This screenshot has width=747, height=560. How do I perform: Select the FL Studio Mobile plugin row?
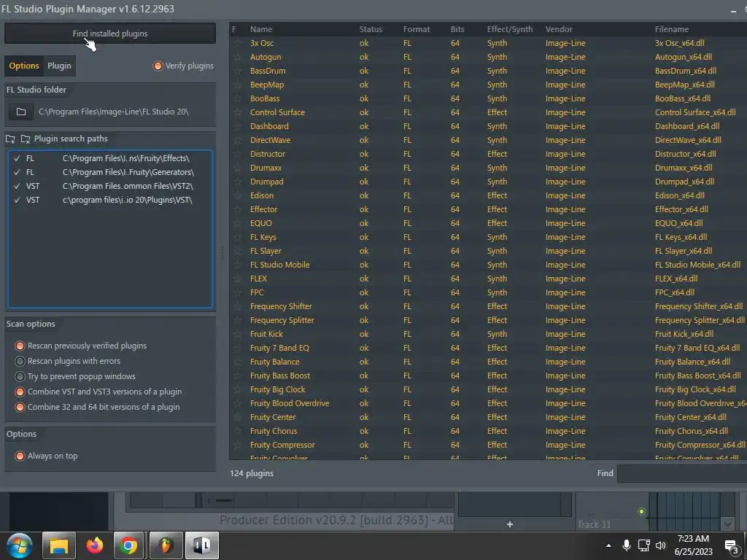[488, 265]
